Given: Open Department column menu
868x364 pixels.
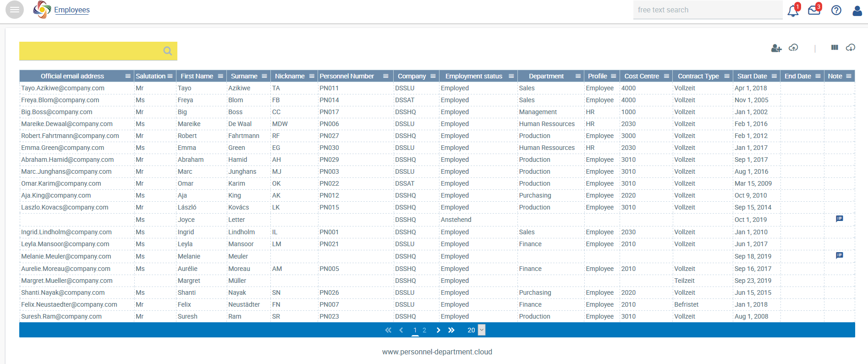Looking at the screenshot, I should point(578,76).
